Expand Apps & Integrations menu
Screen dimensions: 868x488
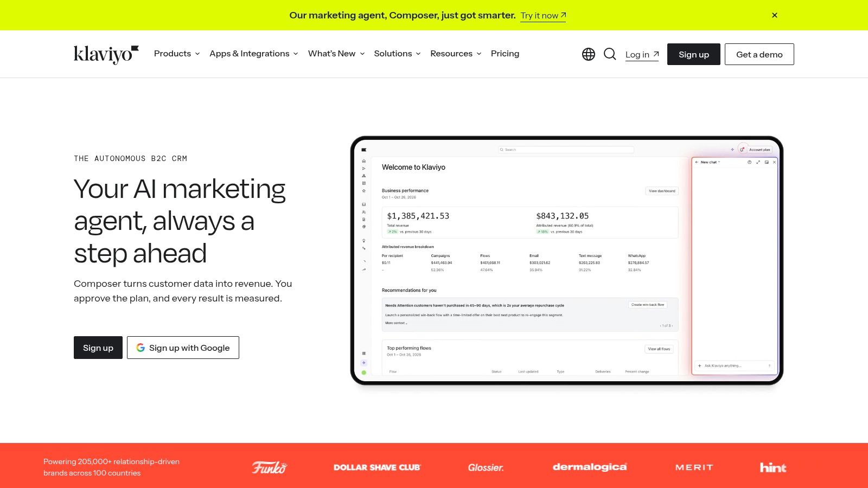[x=254, y=54]
